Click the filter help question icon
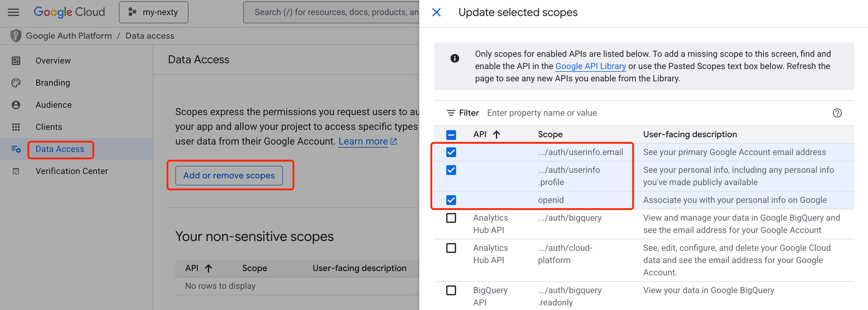The height and width of the screenshot is (310, 868). (x=837, y=113)
